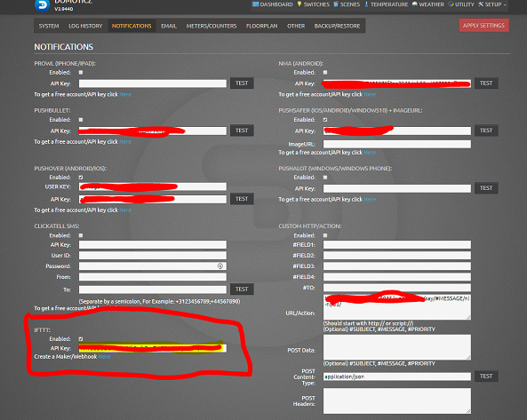Open the Meters/Counters tab
This screenshot has height=420, width=527.
[x=212, y=26]
